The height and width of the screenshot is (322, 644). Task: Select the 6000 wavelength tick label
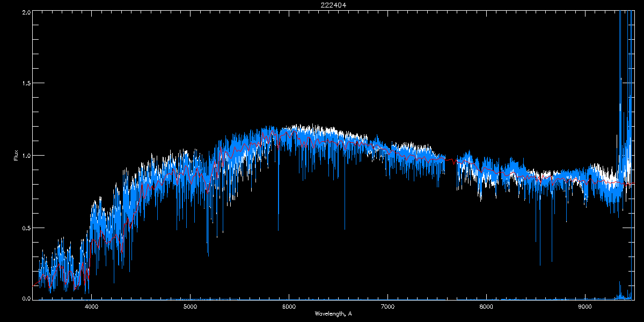(289, 307)
